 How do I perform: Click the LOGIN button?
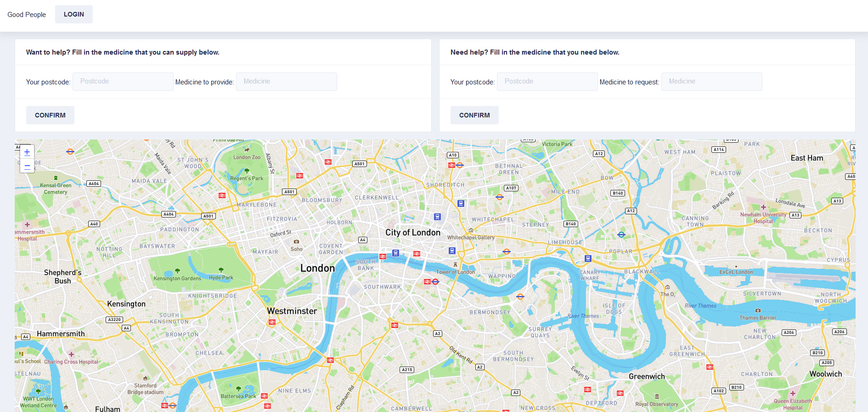[74, 14]
